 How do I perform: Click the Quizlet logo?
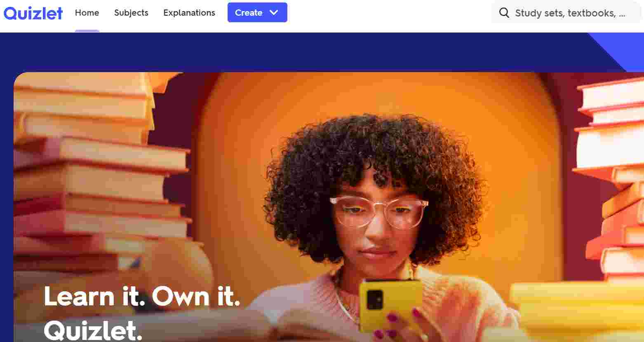point(33,13)
